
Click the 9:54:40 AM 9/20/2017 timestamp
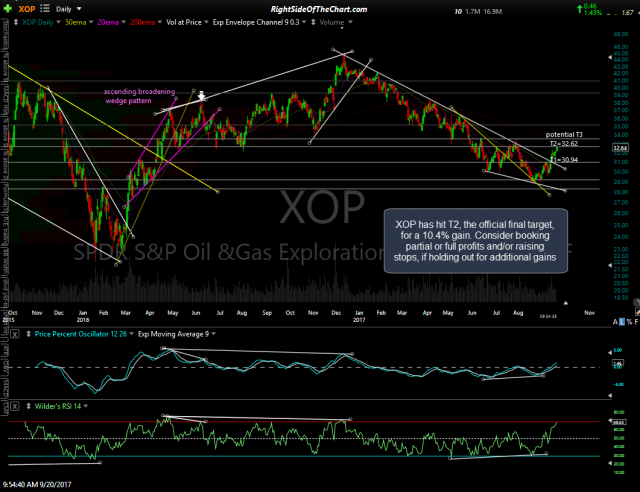37,485
